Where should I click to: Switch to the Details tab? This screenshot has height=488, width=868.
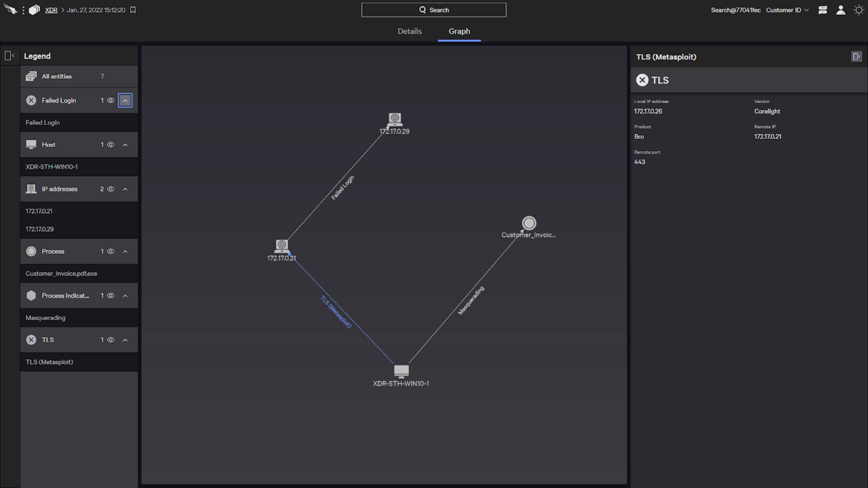point(409,31)
